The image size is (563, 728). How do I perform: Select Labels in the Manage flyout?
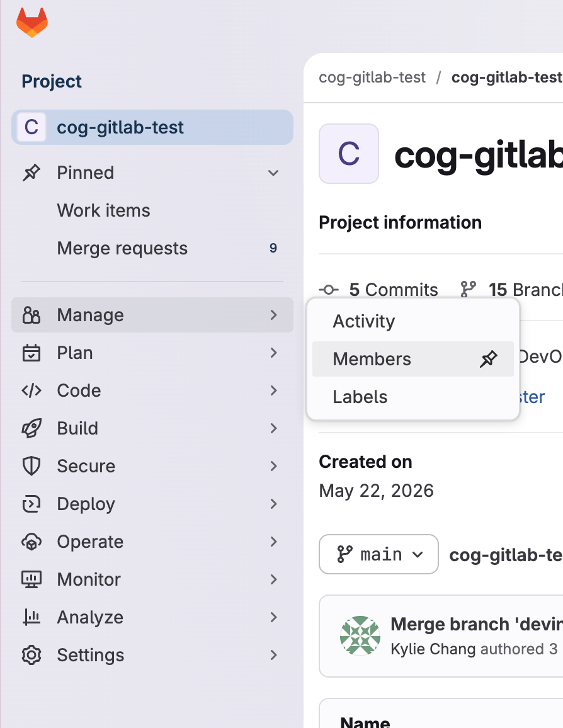tap(413, 397)
